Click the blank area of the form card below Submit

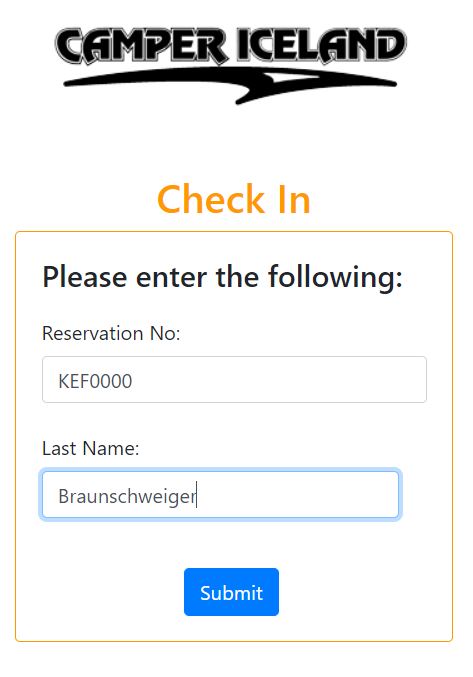pos(231,628)
